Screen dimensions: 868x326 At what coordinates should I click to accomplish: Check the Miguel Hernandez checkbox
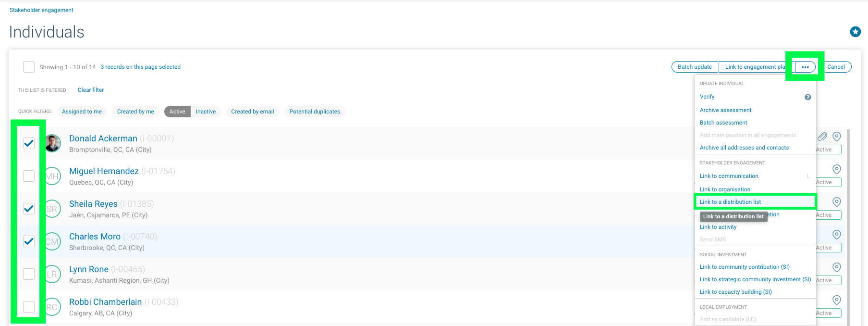tap(29, 176)
